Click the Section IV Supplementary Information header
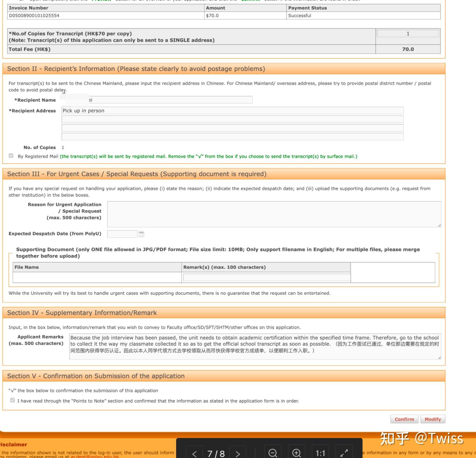This screenshot has height=458, width=476. [224, 313]
